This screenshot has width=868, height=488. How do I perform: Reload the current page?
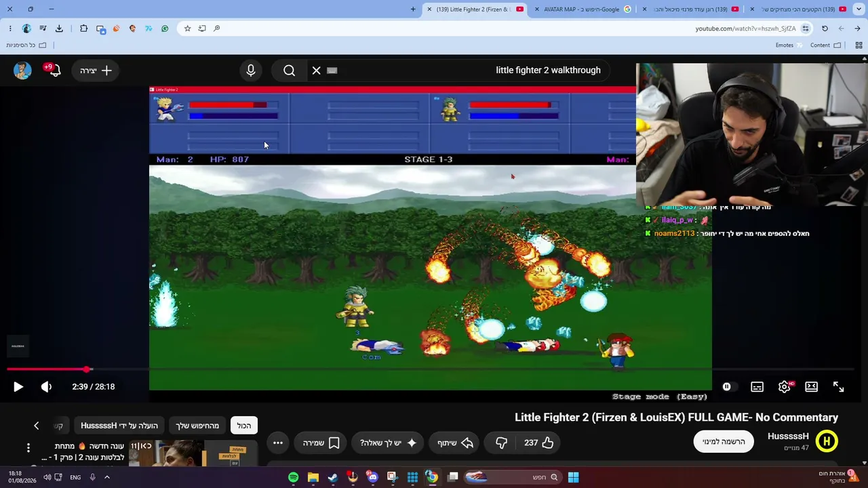(x=825, y=28)
